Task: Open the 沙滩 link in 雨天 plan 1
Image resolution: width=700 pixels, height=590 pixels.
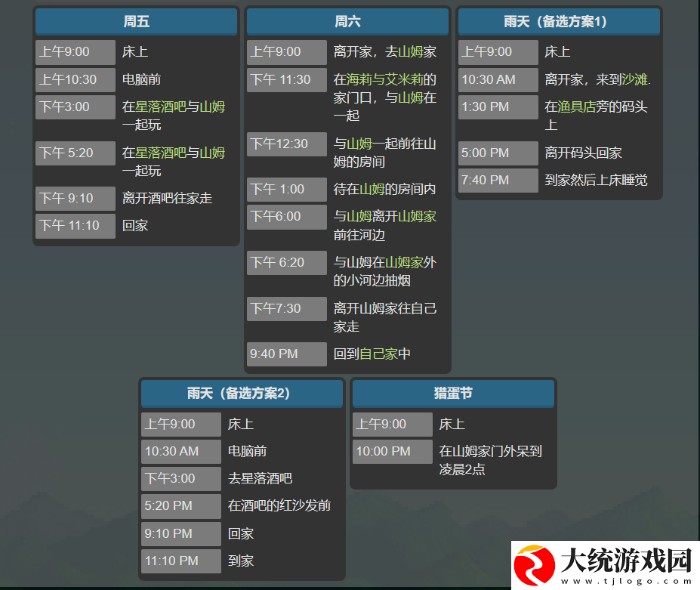Action: (x=634, y=79)
